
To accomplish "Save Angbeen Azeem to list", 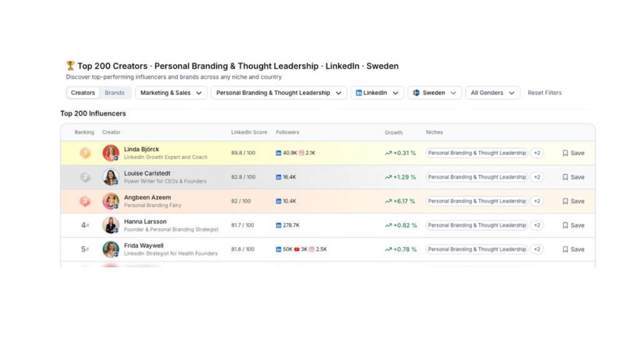I will pyautogui.click(x=573, y=201).
